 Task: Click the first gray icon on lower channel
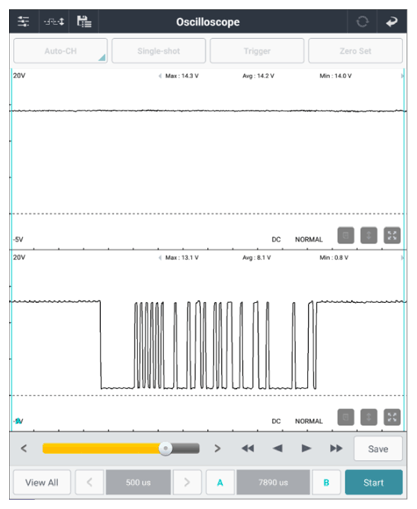(x=346, y=417)
